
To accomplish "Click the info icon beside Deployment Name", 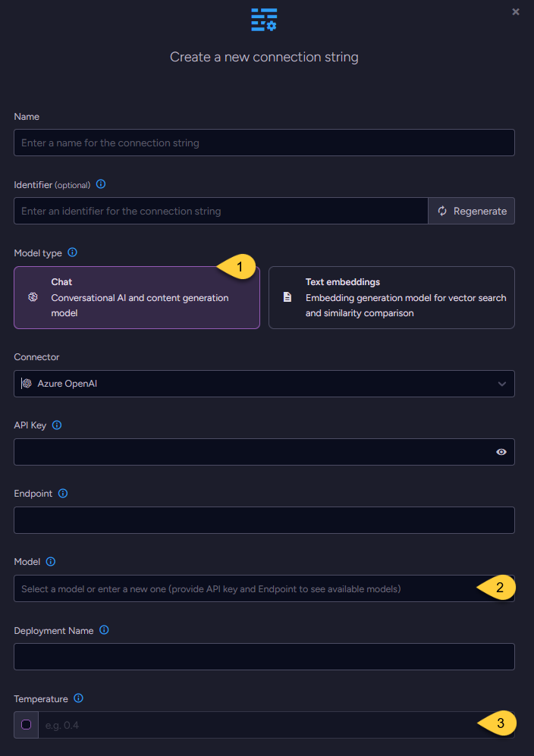I will pos(105,630).
